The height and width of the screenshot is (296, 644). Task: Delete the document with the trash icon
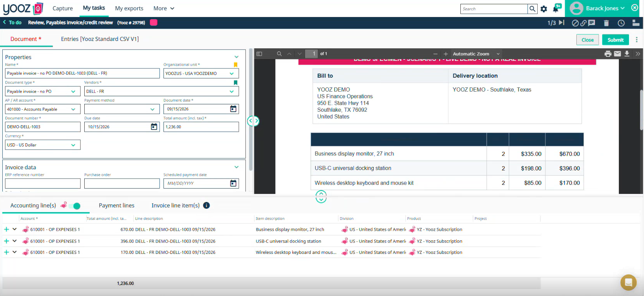tap(606, 23)
